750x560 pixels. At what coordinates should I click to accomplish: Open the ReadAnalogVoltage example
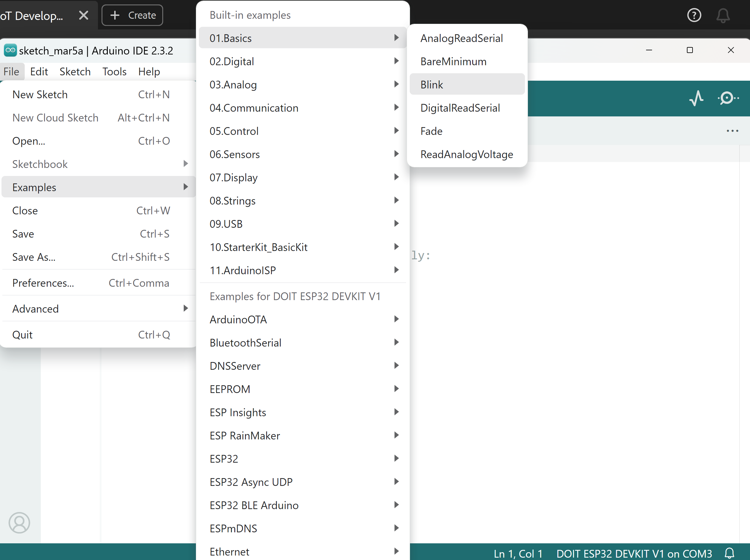coord(467,154)
